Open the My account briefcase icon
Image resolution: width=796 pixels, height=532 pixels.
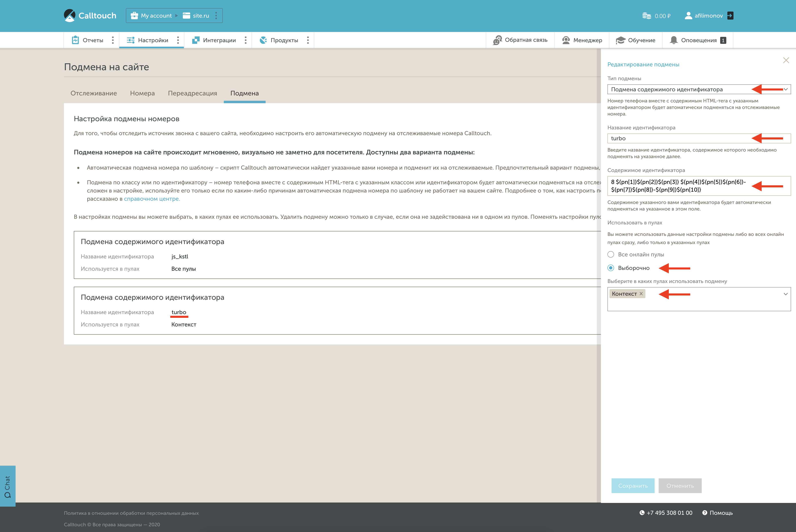pyautogui.click(x=134, y=16)
